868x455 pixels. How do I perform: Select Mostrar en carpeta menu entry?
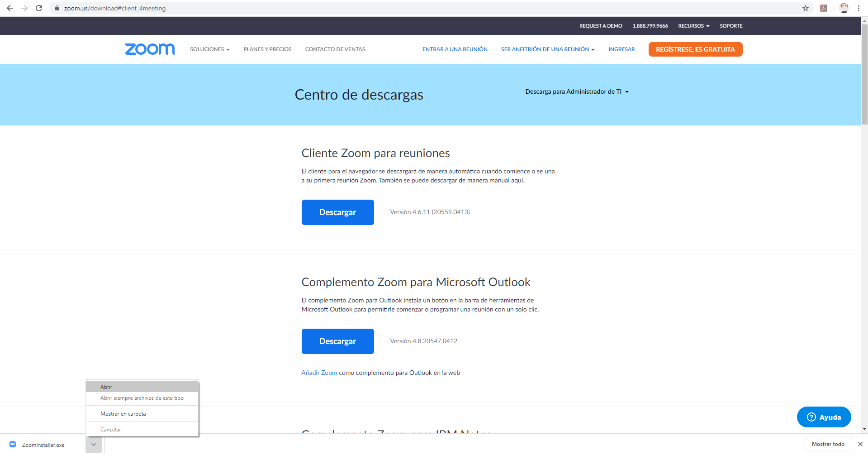142,414
